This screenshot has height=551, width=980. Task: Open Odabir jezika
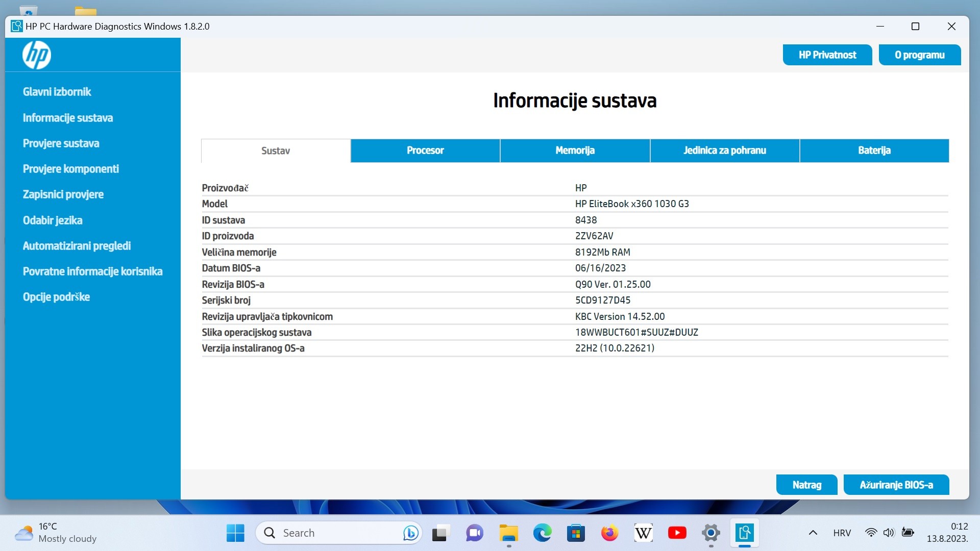coord(53,220)
